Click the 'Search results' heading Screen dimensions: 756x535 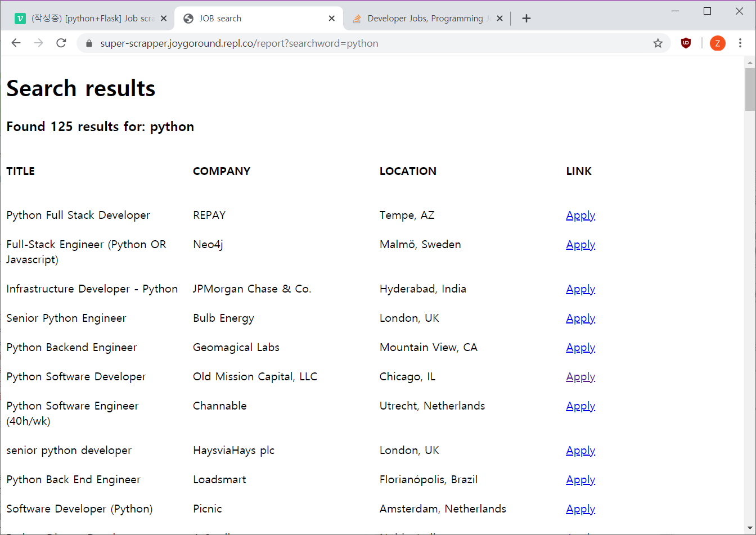click(80, 88)
